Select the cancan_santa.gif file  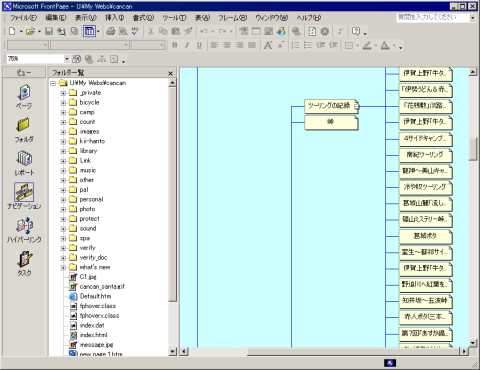pyautogui.click(x=102, y=287)
